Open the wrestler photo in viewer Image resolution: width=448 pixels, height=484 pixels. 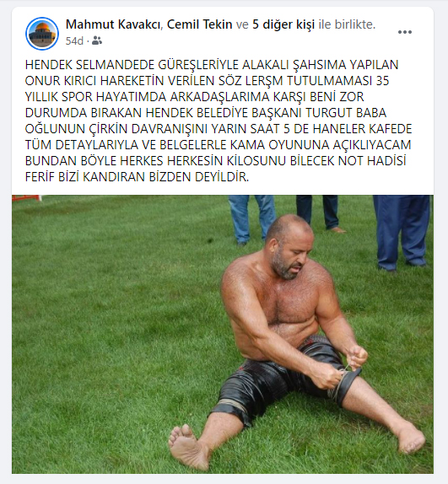pyautogui.click(x=223, y=334)
